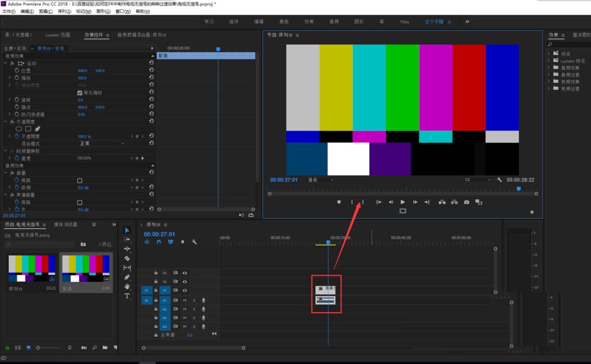Toggle visibility of video track V1
Image resolution: width=591 pixels, height=364 pixels.
click(x=184, y=290)
